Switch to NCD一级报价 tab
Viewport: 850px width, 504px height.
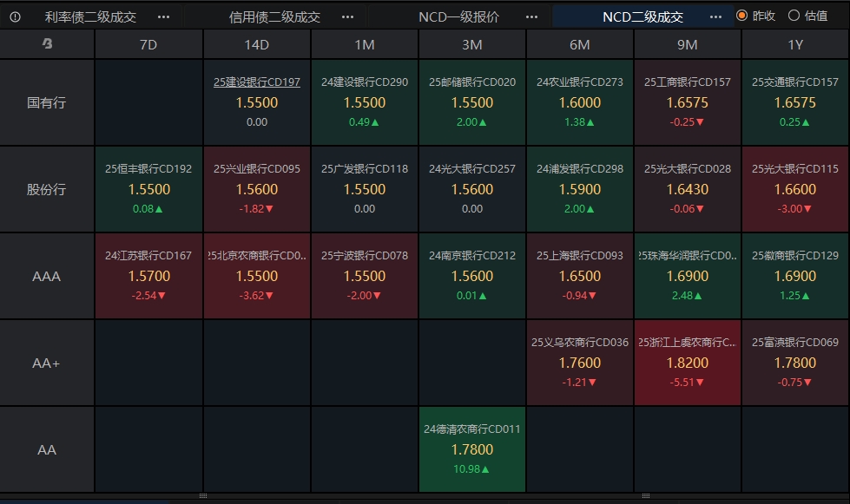click(x=458, y=16)
